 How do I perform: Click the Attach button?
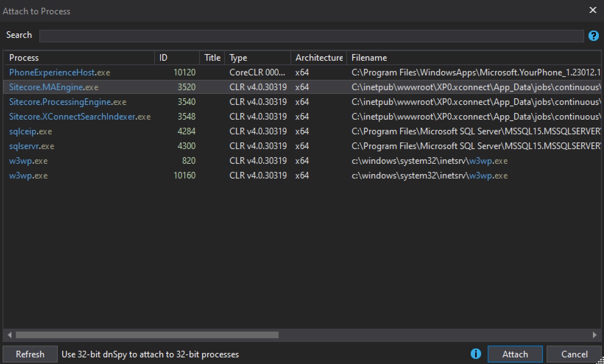click(x=515, y=354)
